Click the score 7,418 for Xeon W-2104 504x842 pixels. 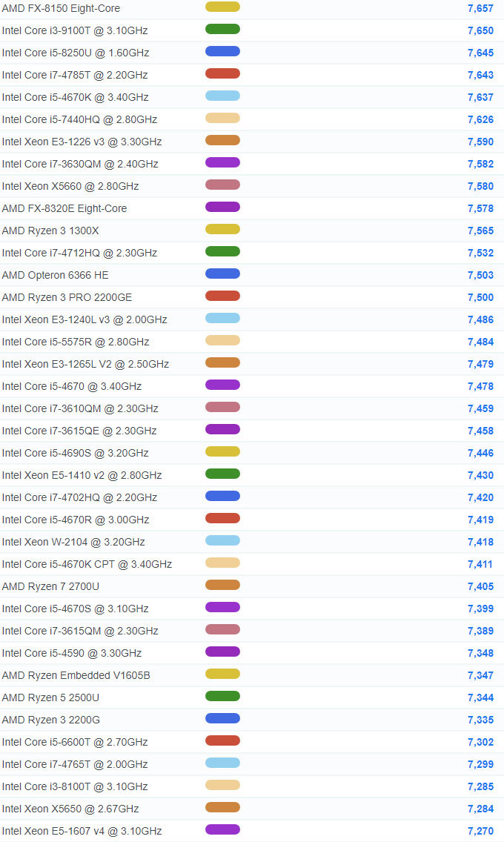tap(480, 542)
